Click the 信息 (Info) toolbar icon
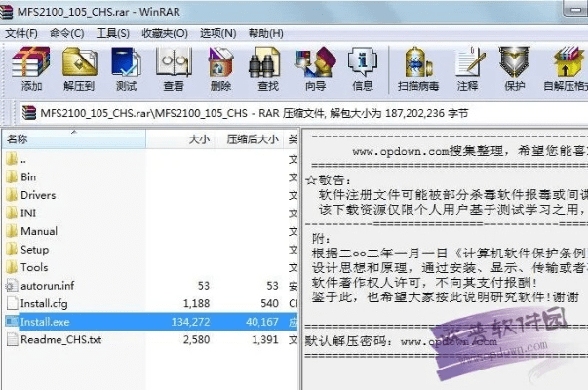 362,62
